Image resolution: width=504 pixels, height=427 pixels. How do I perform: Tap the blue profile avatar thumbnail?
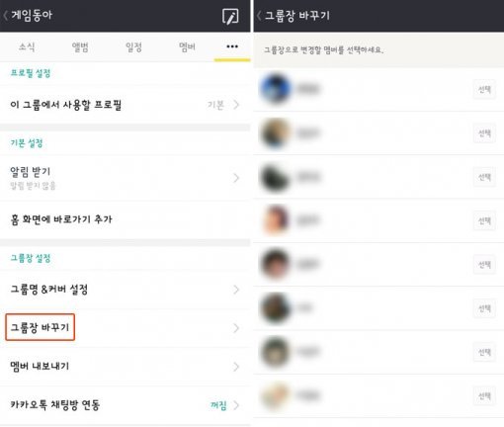(276, 89)
